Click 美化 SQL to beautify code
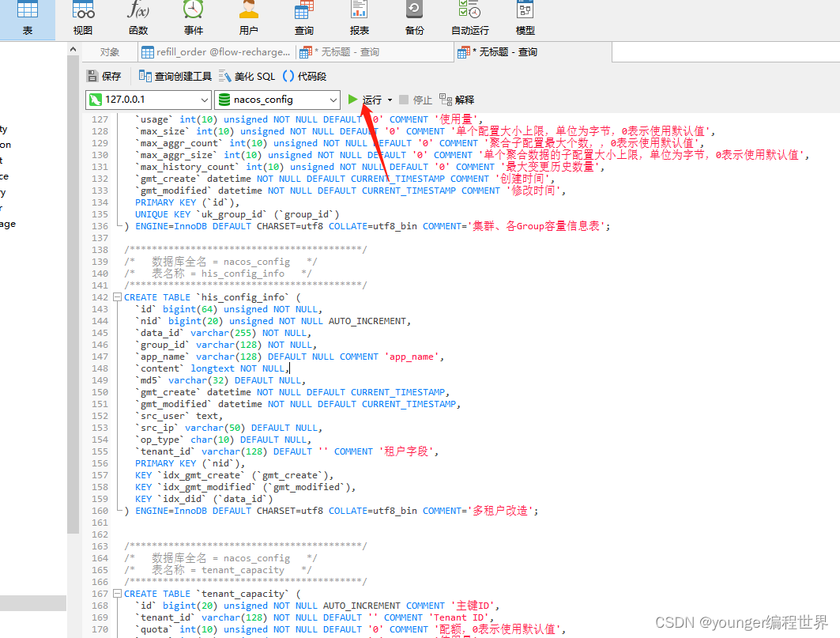The image size is (840, 638). click(247, 76)
